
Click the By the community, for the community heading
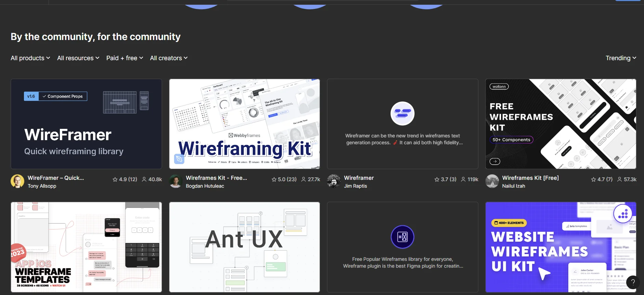pyautogui.click(x=95, y=37)
